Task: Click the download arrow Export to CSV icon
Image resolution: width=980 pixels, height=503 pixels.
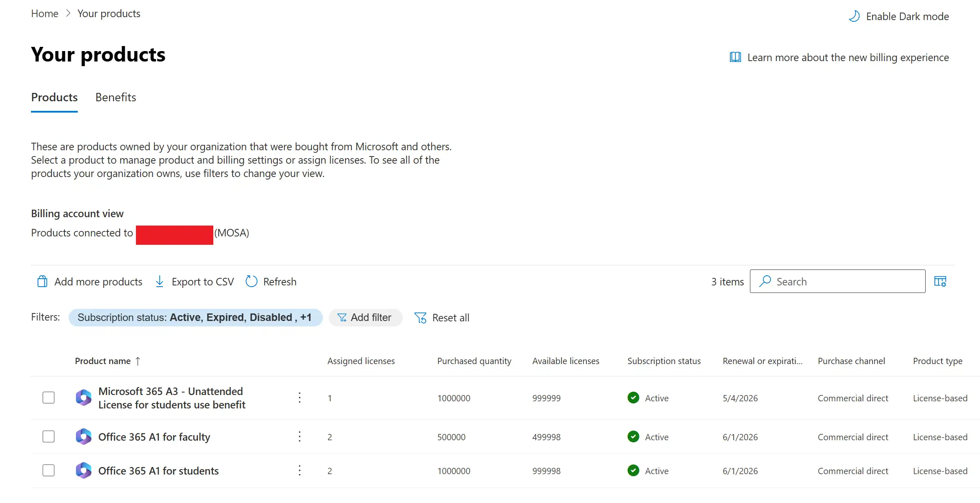Action: pyautogui.click(x=159, y=282)
